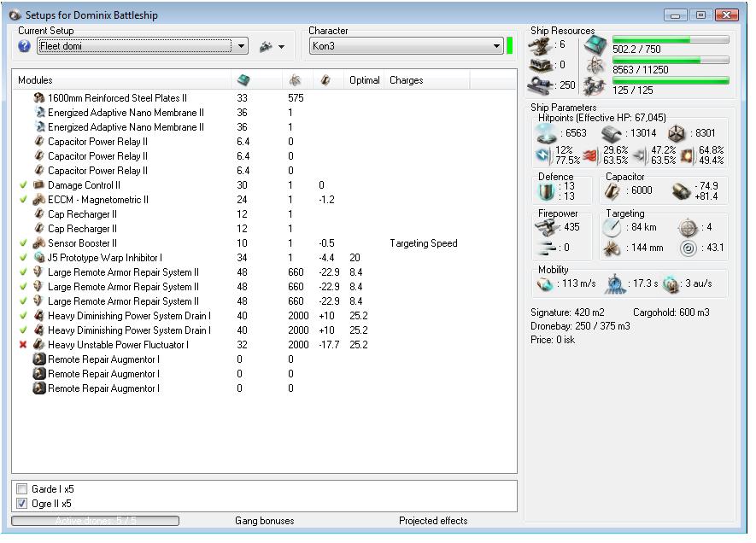Toggle the Damage Control II active checkmark
Viewport: 756px width, 543px height.
point(23,185)
